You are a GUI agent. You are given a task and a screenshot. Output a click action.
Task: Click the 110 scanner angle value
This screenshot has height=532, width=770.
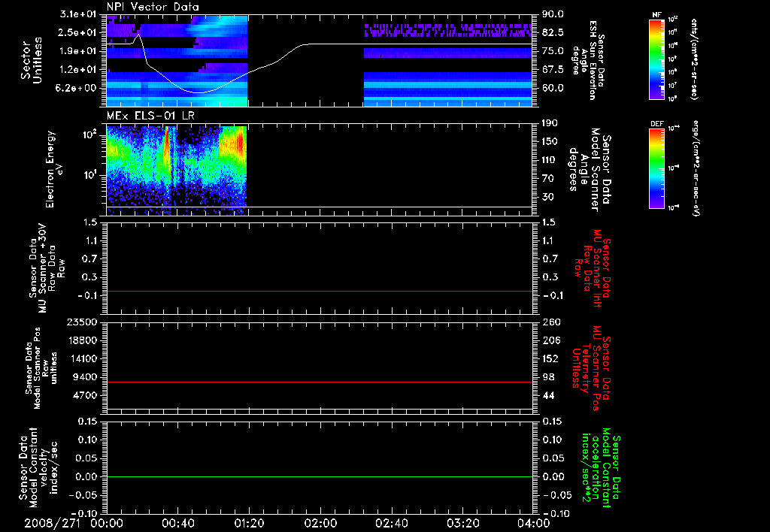tap(550, 160)
